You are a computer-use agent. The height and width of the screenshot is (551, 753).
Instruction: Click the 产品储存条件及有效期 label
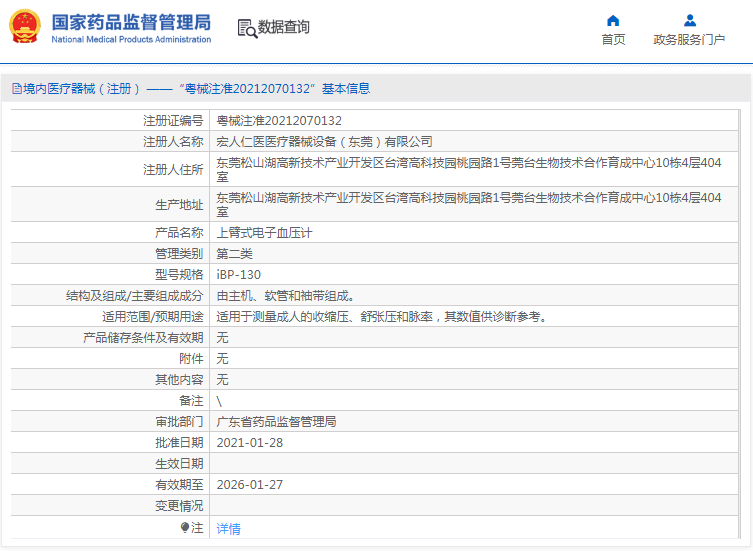pyautogui.click(x=143, y=338)
